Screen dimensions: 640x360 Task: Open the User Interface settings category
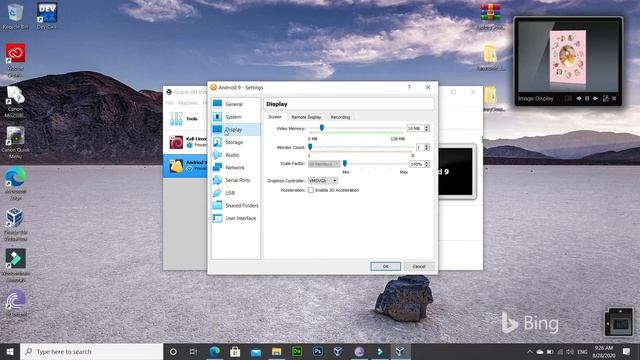point(236,218)
